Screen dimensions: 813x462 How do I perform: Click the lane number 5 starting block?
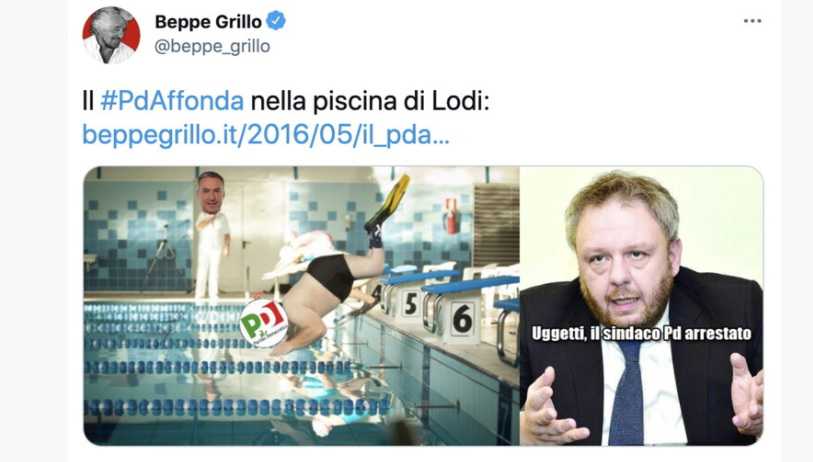[411, 304]
